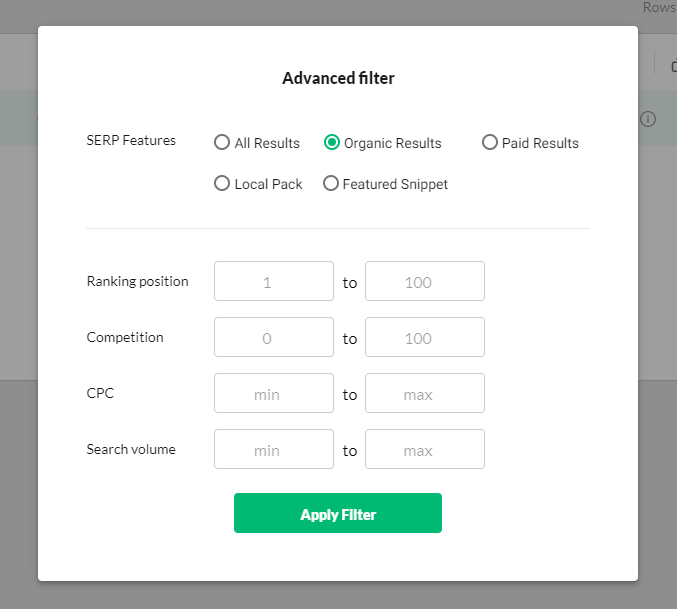Select the Featured Snippet radio button
Screen dimensions: 677x609
pyautogui.click(x=331, y=184)
